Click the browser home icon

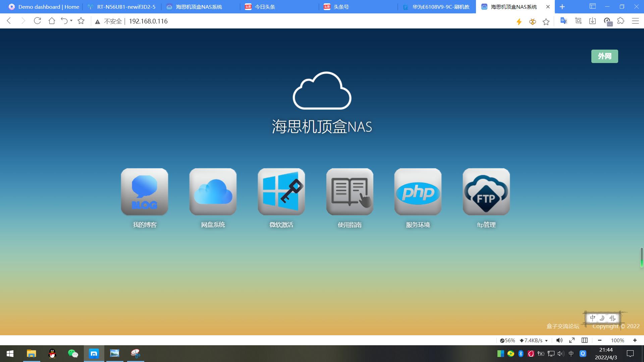52,21
